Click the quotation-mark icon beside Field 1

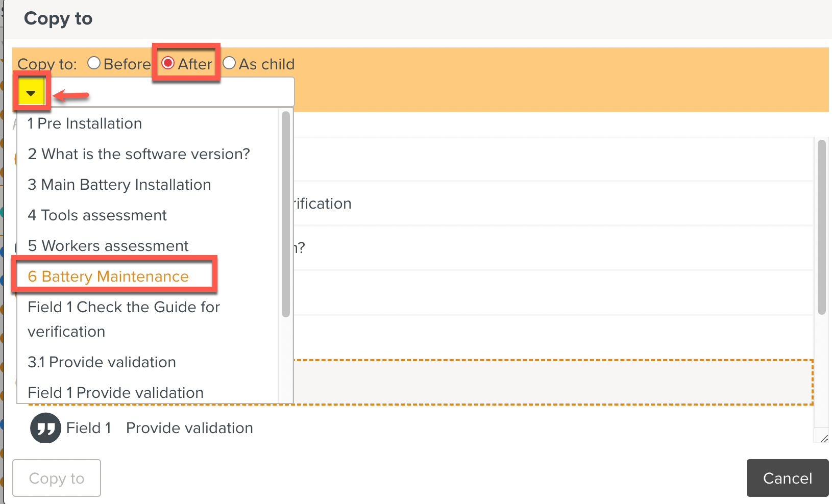pyautogui.click(x=45, y=427)
